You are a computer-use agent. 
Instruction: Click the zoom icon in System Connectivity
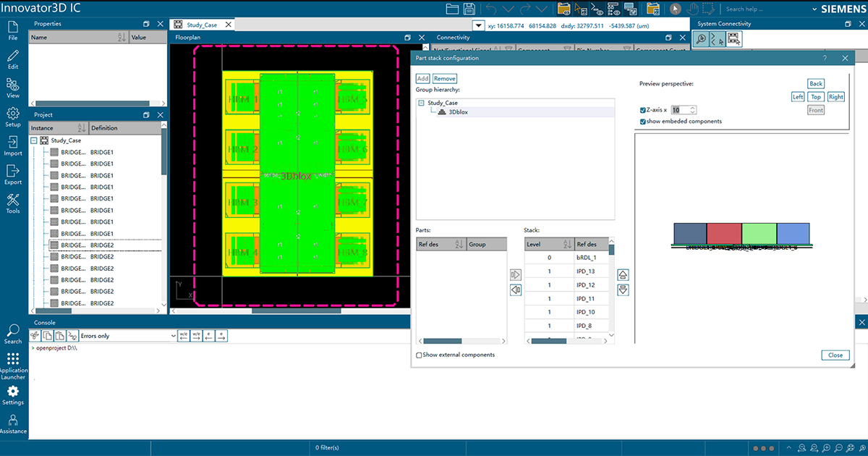click(x=701, y=39)
